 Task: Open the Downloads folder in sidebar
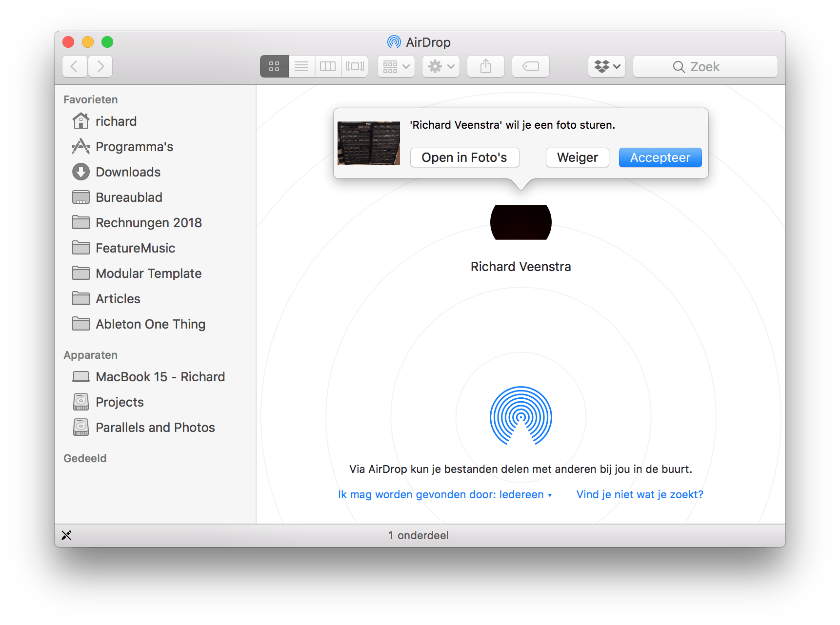point(155,172)
